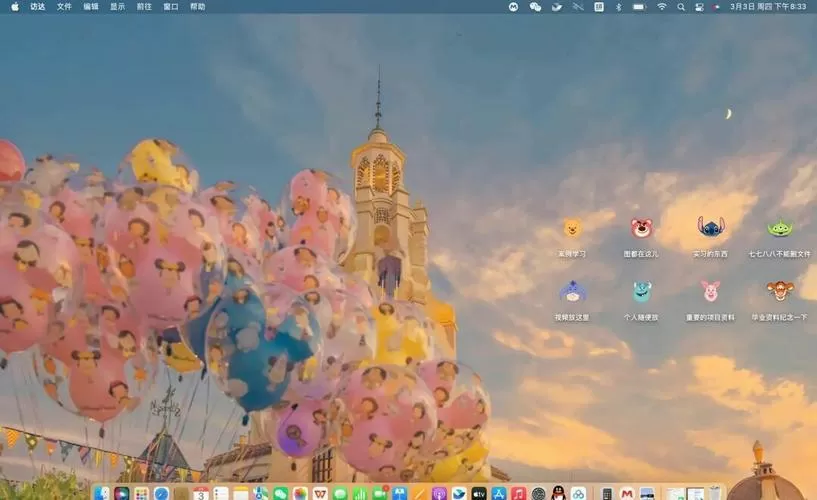Open the 编辑 menu
This screenshot has height=500, width=817.
pos(91,7)
